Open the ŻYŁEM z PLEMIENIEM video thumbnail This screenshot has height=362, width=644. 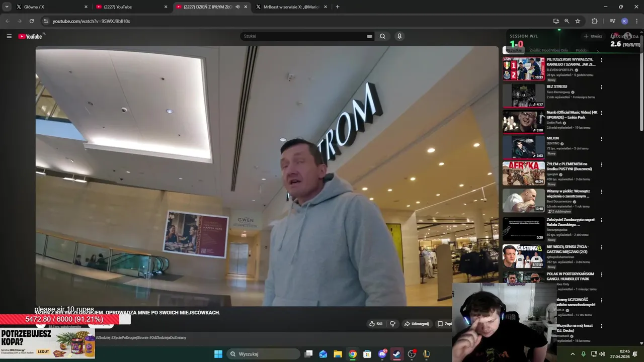click(x=524, y=173)
